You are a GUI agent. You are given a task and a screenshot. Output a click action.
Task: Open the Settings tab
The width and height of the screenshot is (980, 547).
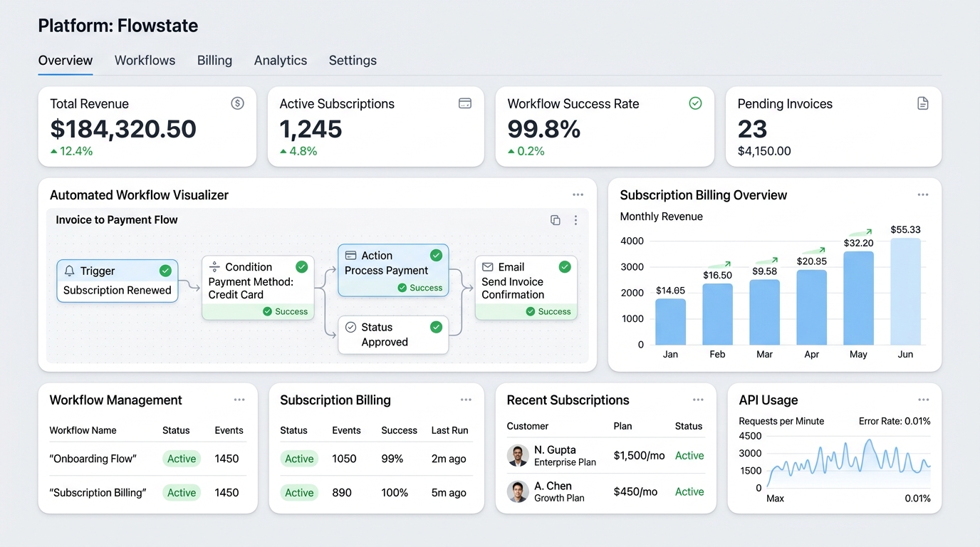tap(353, 61)
